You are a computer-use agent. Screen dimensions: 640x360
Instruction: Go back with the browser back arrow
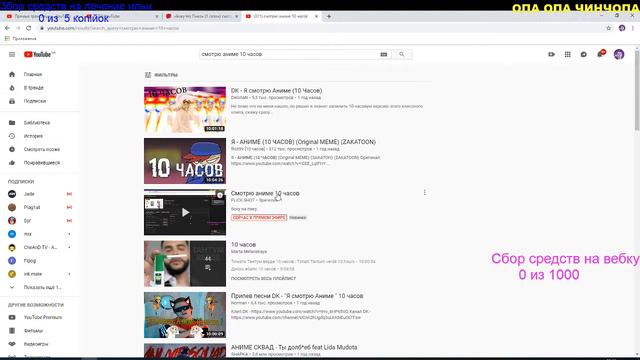click(7, 28)
